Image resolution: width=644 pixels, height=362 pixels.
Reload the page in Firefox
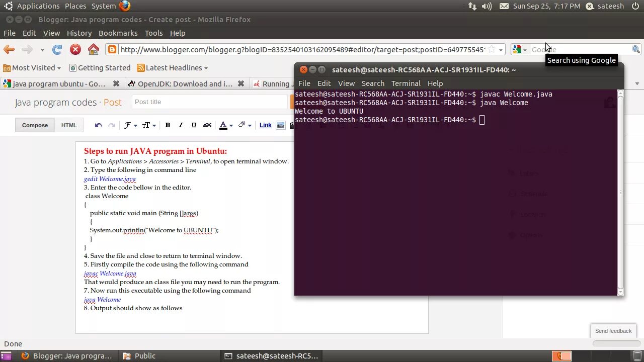(57, 49)
